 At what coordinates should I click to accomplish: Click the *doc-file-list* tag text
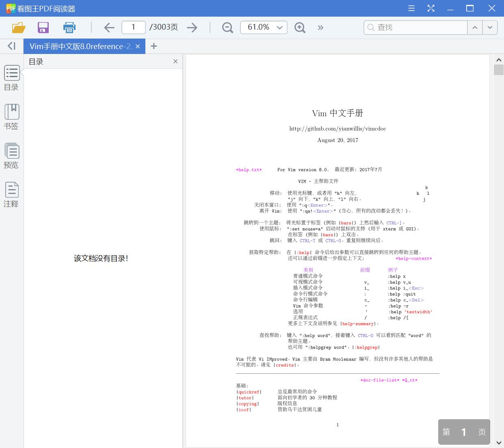tap(380, 380)
